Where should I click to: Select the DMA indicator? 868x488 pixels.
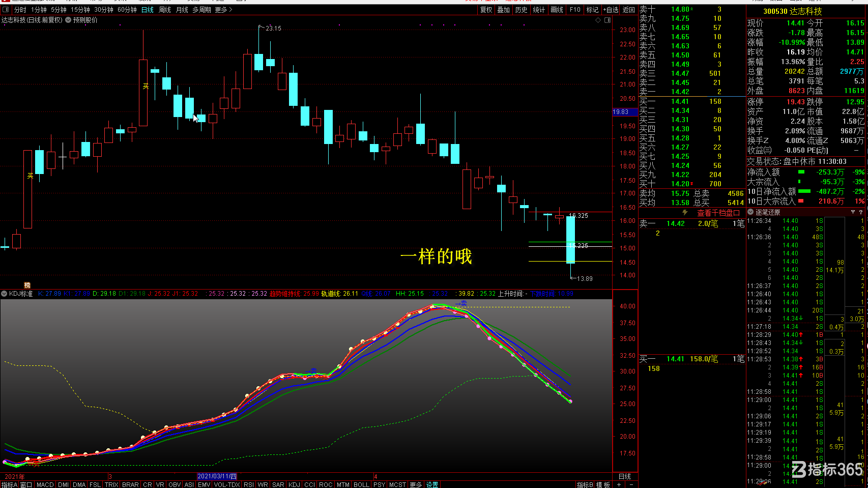pyautogui.click(x=79, y=484)
